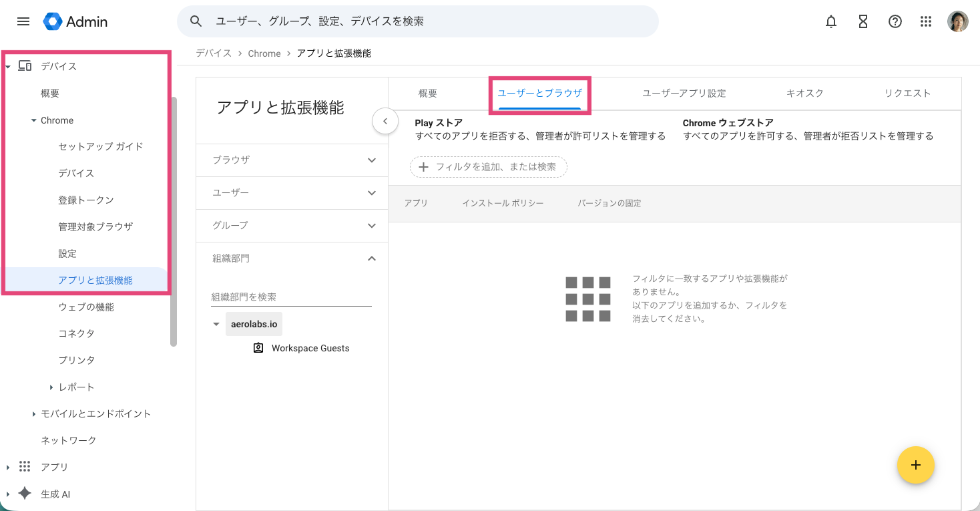Screen dimensions: 980x511
Task: Collapse the 組織部門 filter section
Action: tap(372, 259)
